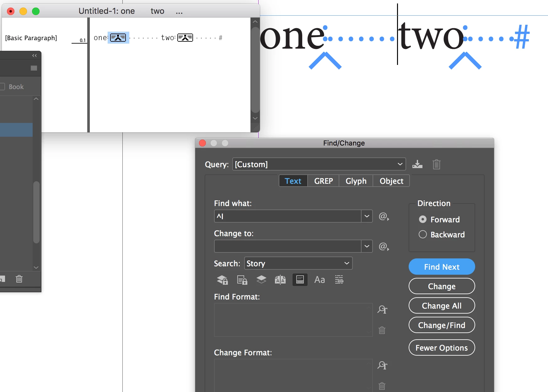Select the Forward direction radio button
The height and width of the screenshot is (392, 548).
pyautogui.click(x=423, y=219)
